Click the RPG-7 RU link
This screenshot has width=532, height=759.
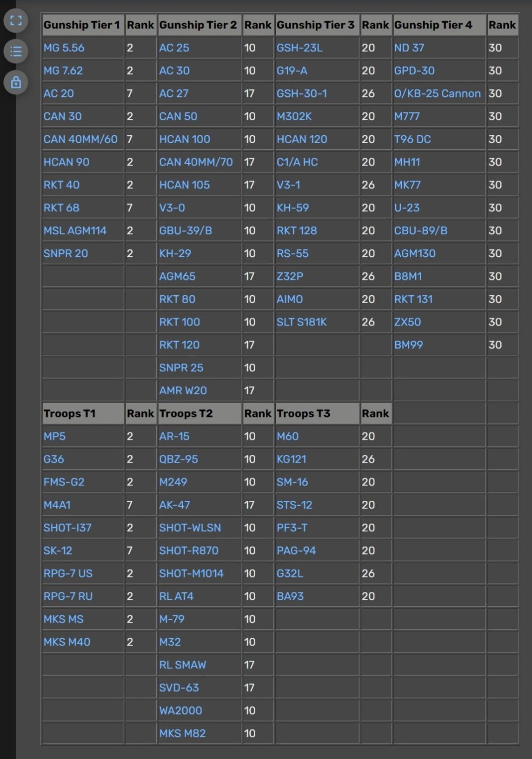coord(68,596)
